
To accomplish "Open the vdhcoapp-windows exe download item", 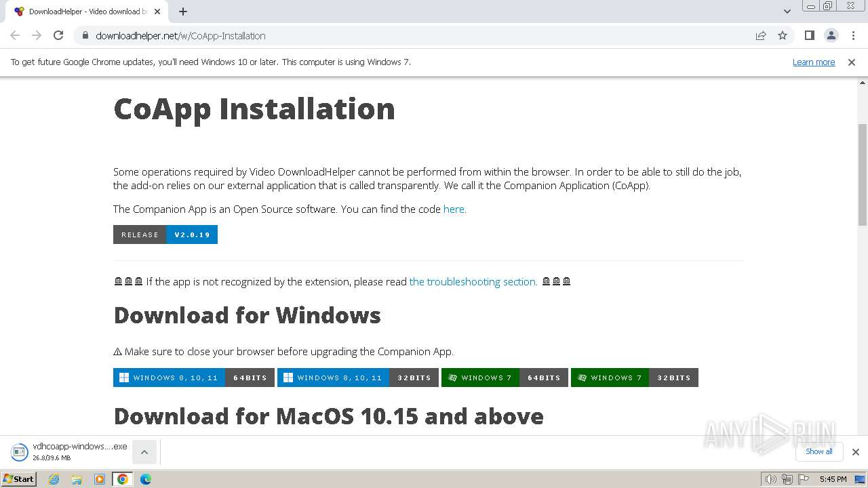I will (x=69, y=451).
